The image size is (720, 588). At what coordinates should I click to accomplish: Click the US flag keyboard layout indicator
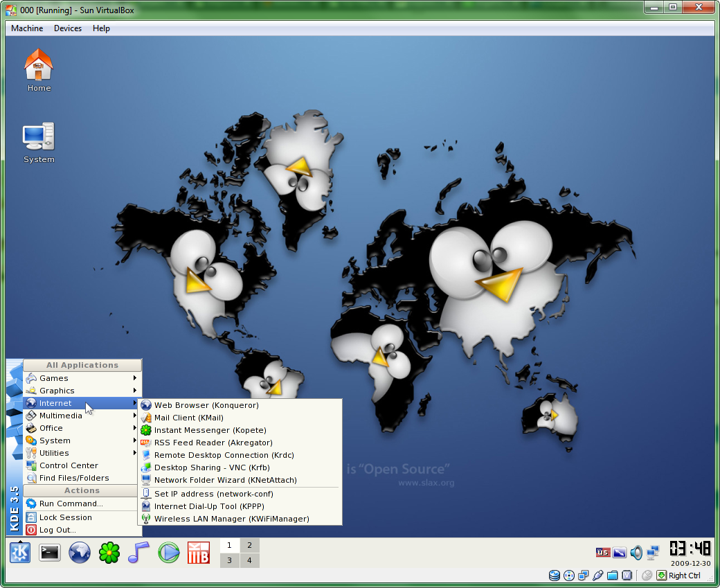click(603, 553)
